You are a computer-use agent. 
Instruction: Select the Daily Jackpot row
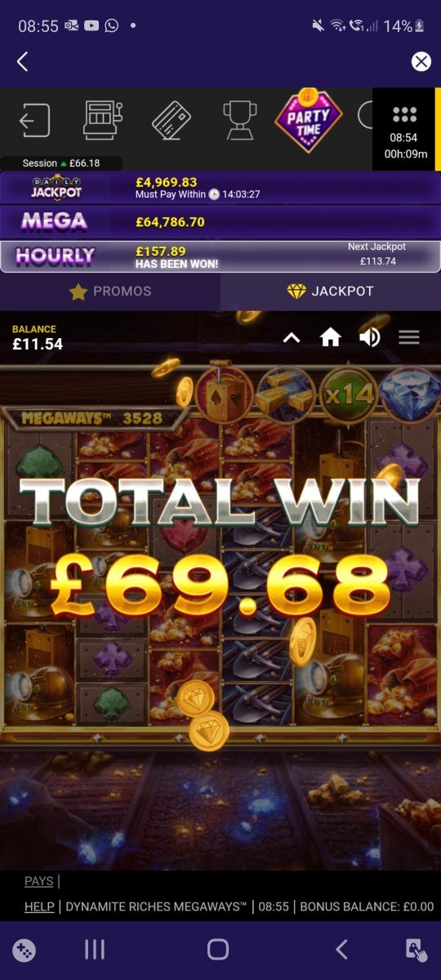[220, 188]
